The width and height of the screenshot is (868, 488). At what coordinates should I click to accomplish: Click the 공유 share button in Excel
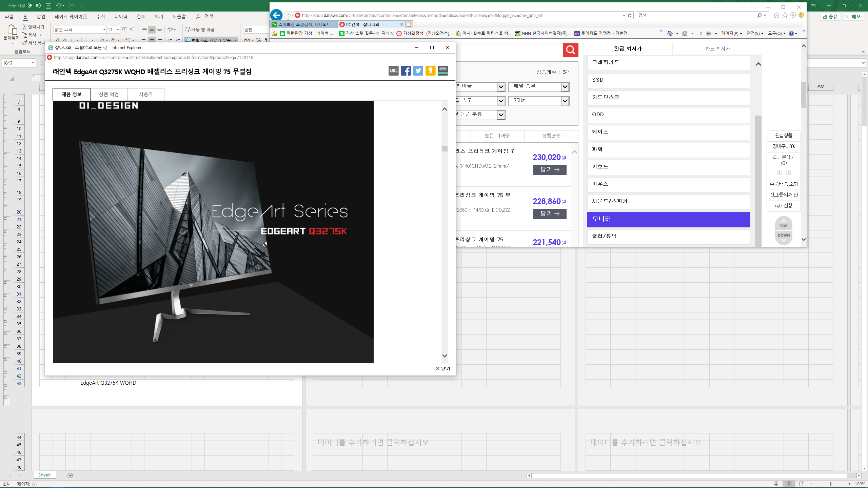[x=830, y=16]
